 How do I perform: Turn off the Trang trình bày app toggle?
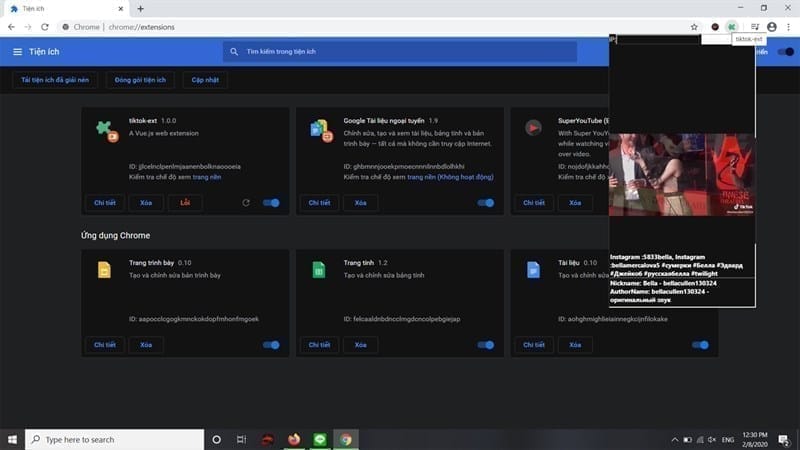click(x=271, y=345)
